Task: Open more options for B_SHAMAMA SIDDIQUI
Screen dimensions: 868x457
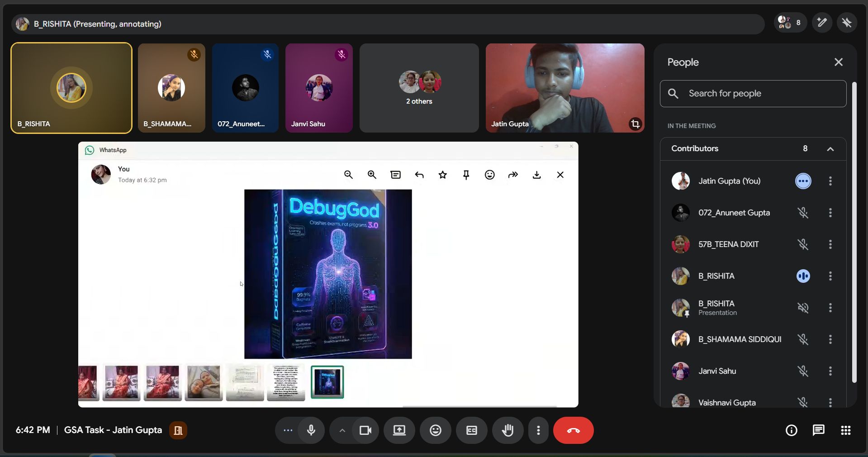Action: pyautogui.click(x=830, y=339)
